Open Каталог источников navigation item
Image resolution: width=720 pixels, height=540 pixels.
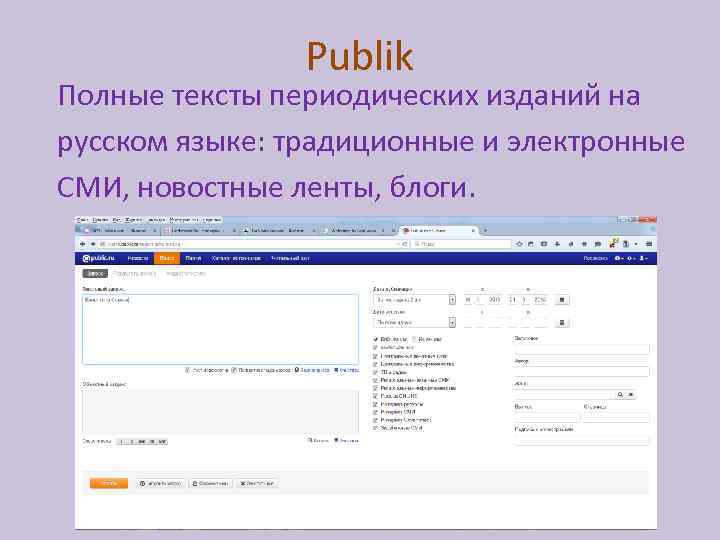(236, 259)
